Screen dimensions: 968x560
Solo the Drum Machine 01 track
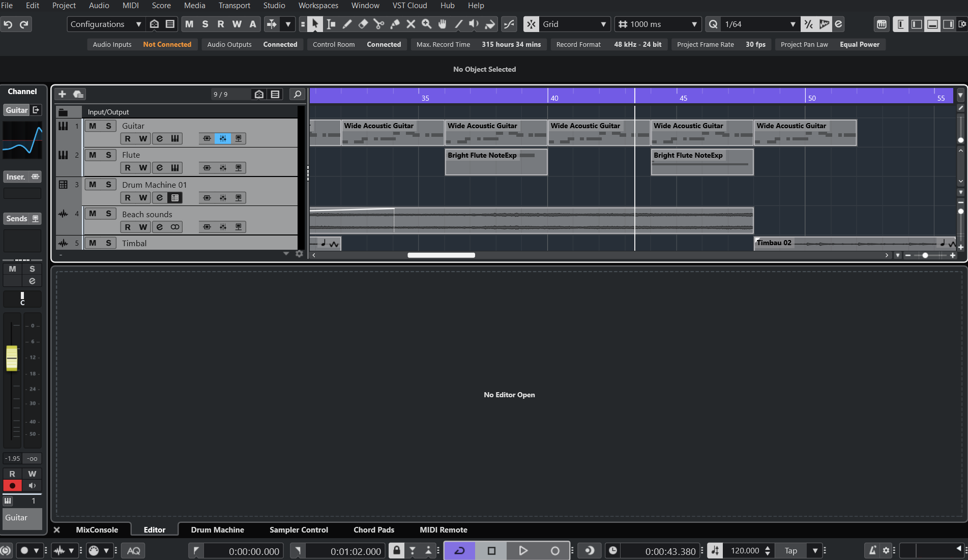[x=108, y=185]
